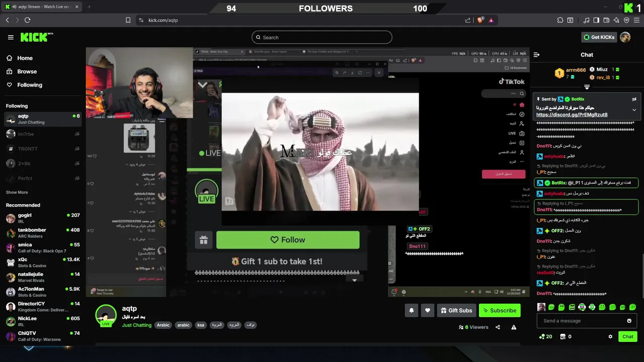Viewport: 644px width, 362px height.
Task: Open Brave Wallet icon
Action: [606, 20]
